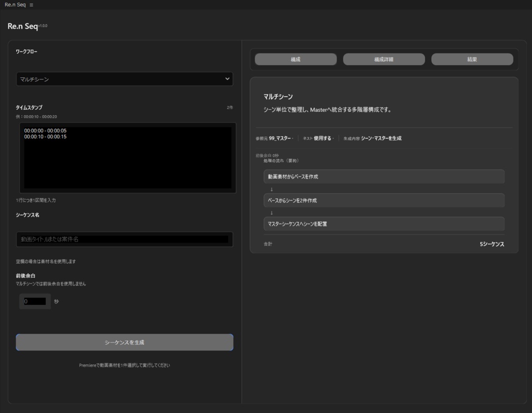Image resolution: width=532 pixels, height=413 pixels.
Task: Click the 1行につき1区間を入力 hint
Action: coord(36,200)
